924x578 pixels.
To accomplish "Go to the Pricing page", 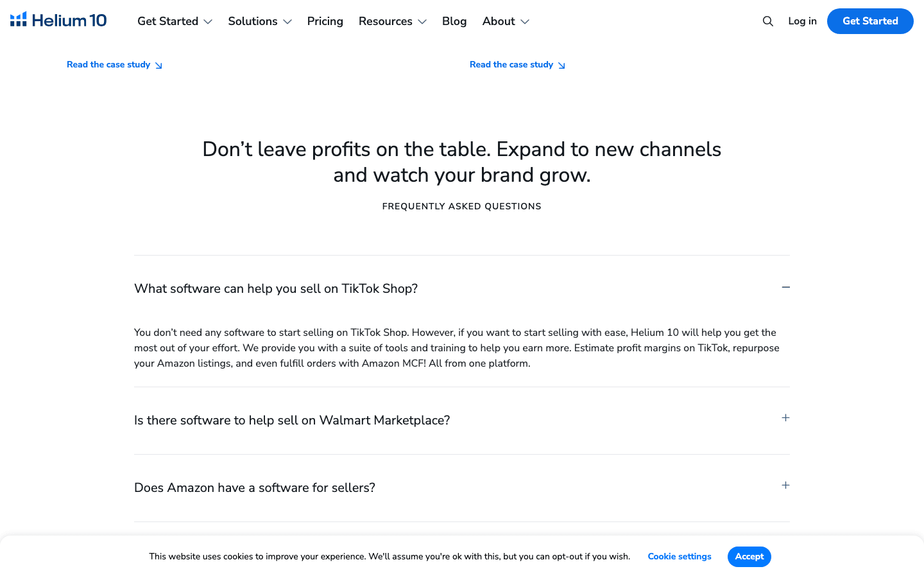I will pyautogui.click(x=325, y=21).
